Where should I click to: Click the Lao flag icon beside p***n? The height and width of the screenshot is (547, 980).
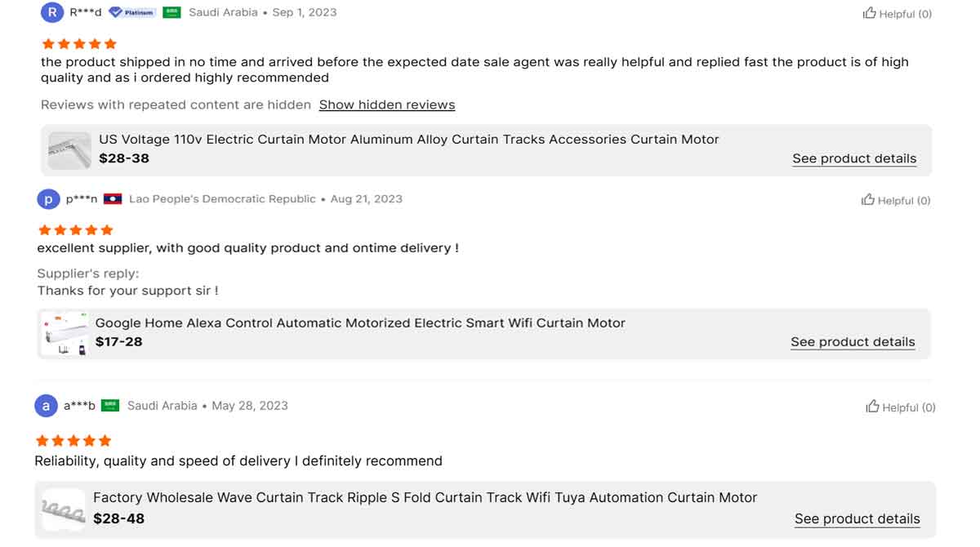[x=113, y=199]
